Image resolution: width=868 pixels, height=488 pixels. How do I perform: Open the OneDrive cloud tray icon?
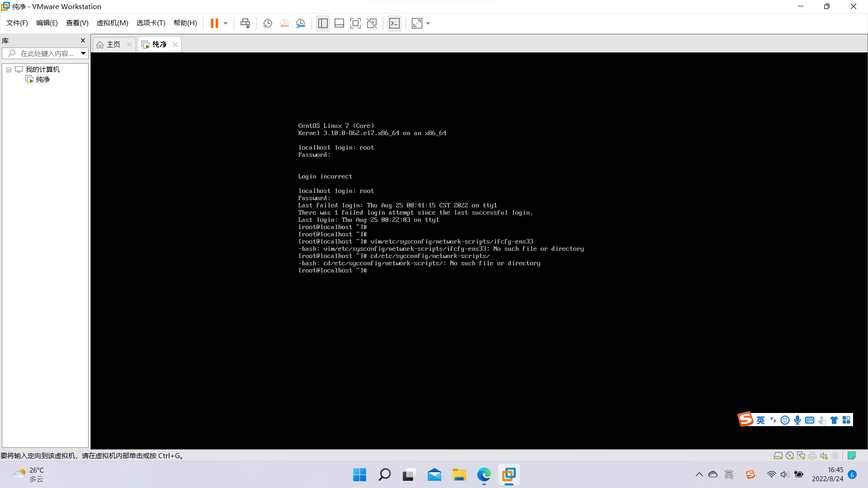point(713,474)
